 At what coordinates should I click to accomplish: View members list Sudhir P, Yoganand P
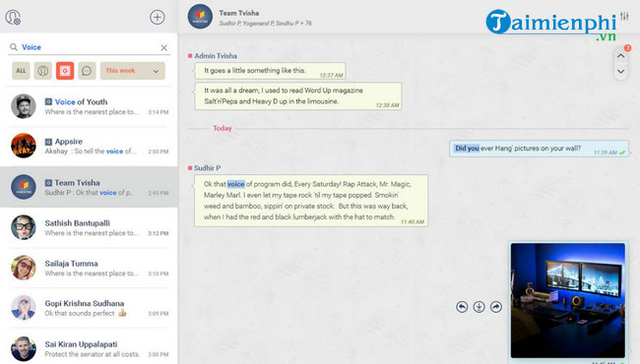[x=265, y=24]
